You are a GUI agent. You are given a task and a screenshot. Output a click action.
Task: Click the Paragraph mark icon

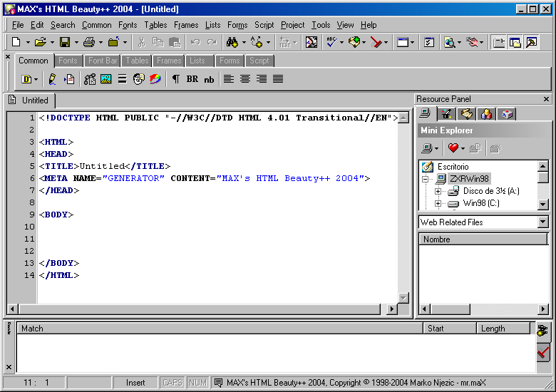point(175,78)
